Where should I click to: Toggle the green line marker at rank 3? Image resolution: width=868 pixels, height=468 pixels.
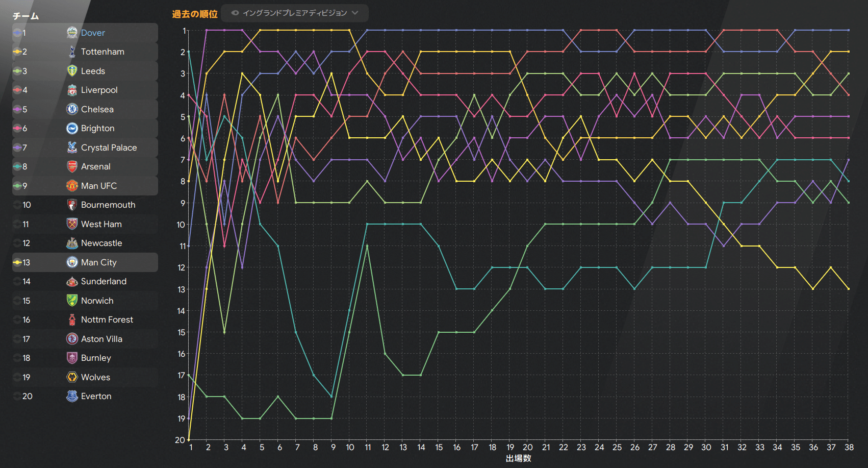[17, 71]
